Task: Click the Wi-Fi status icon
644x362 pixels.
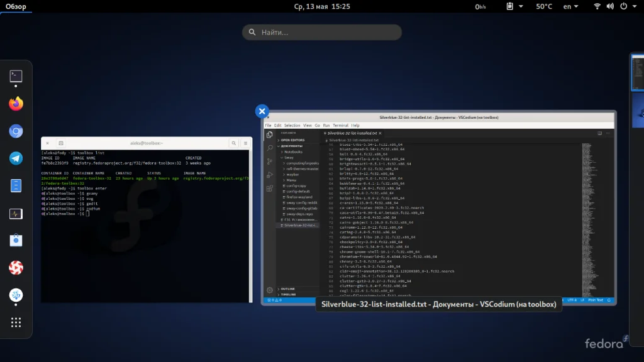Action: (x=597, y=6)
